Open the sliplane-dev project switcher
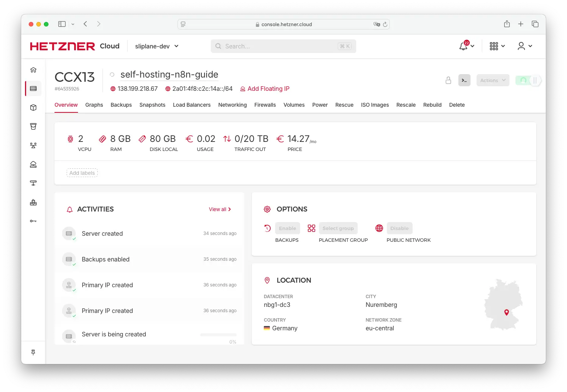This screenshot has height=392, width=567. click(x=156, y=46)
